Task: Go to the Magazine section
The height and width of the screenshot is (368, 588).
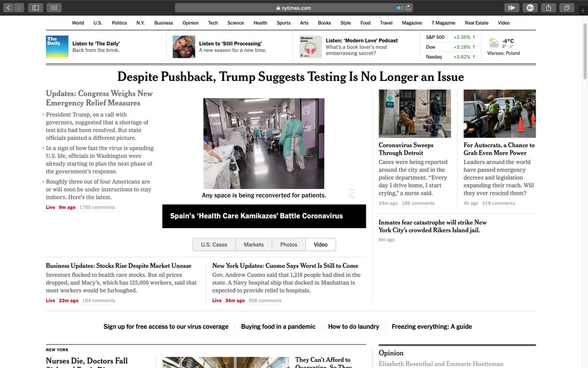Action: coord(412,23)
